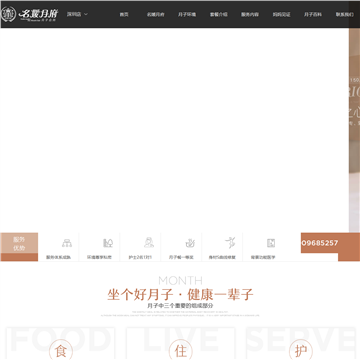Open the 妈妈见证 navigation item
360x360 pixels.
tap(282, 14)
